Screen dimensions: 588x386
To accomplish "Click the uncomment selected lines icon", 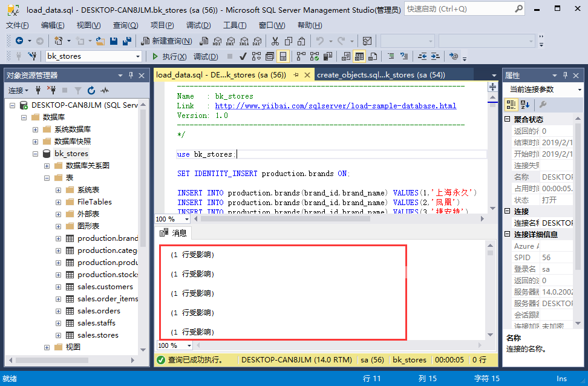I will click(404, 56).
